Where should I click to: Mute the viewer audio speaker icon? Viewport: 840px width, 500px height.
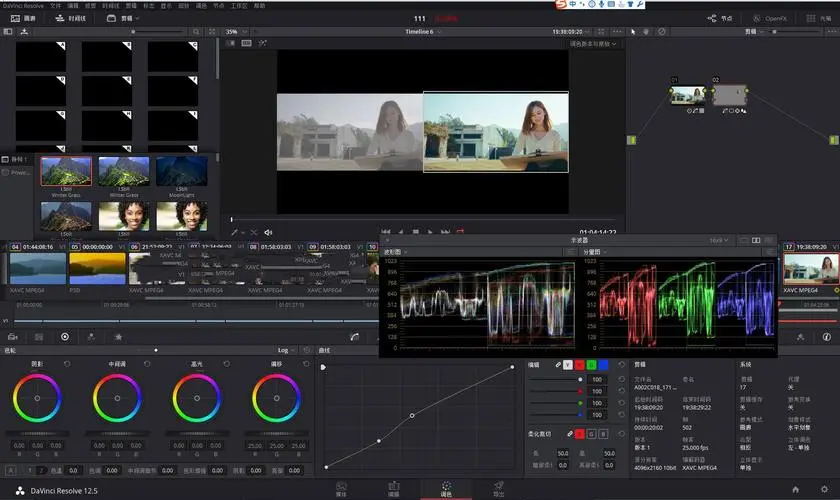tap(268, 232)
